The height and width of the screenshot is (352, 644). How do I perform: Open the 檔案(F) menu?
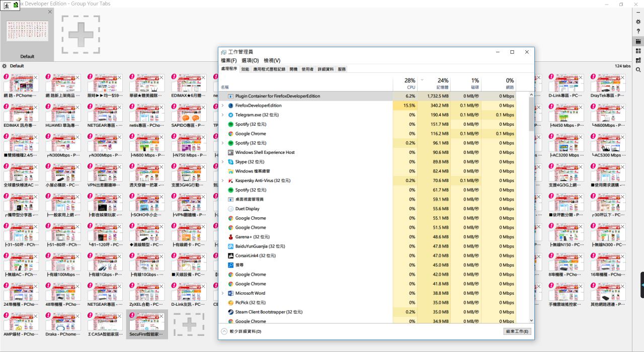[229, 60]
